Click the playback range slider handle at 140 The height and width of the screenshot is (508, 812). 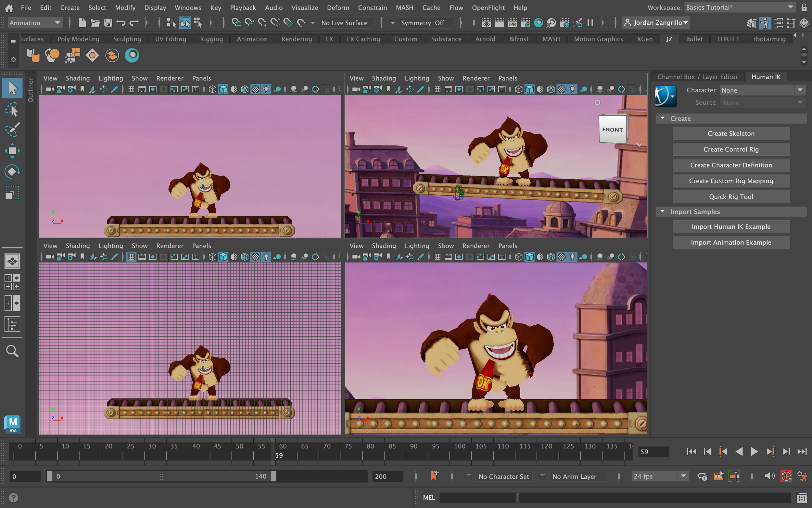(x=273, y=476)
